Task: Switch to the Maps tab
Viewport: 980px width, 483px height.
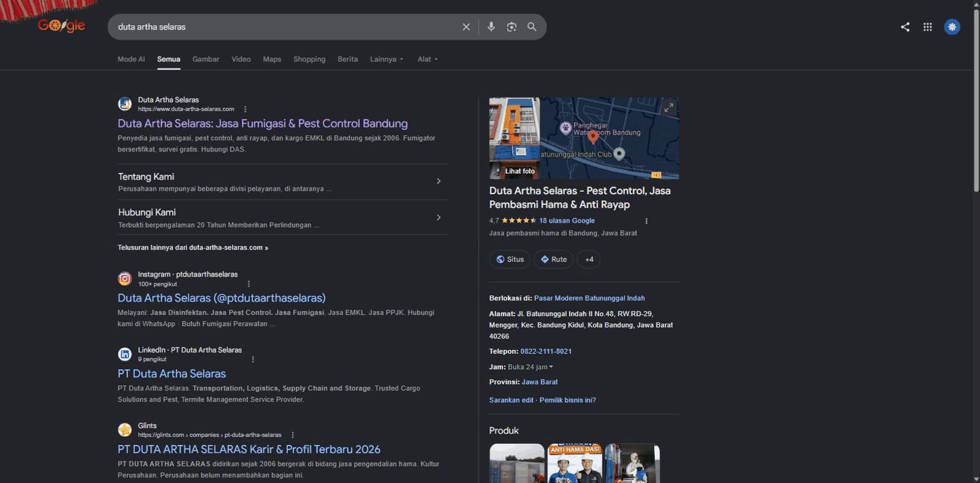Action: click(272, 59)
